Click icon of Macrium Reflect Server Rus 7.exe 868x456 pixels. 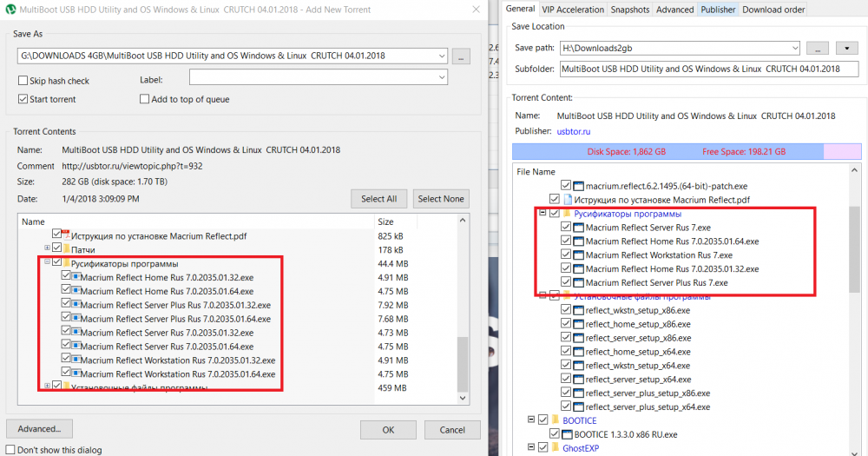578,228
